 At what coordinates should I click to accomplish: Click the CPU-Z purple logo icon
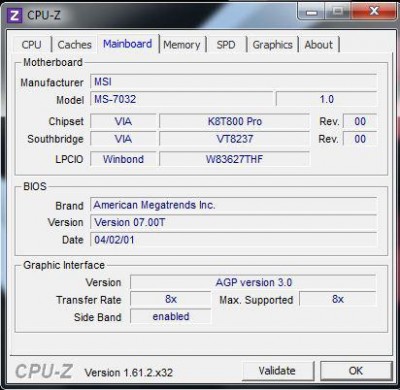14,15
